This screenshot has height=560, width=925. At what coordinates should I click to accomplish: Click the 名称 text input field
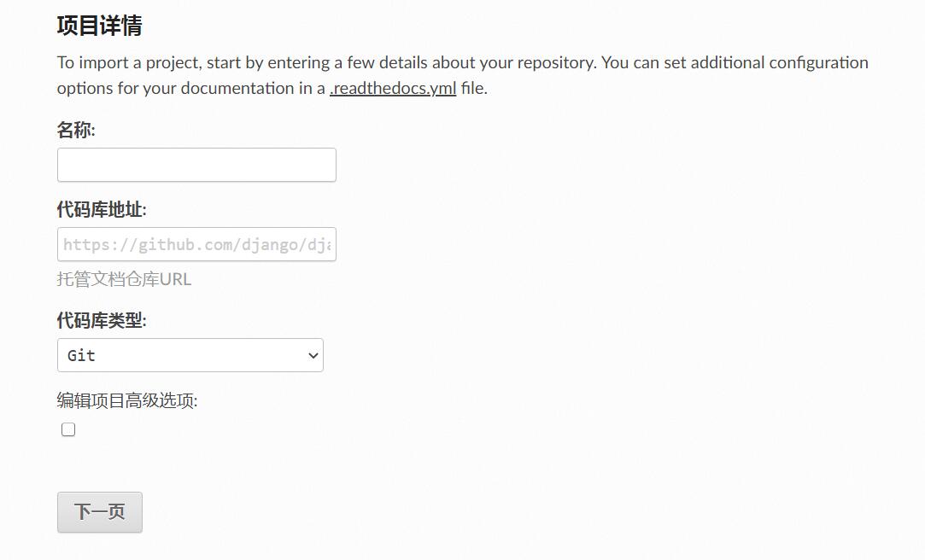[x=196, y=165]
